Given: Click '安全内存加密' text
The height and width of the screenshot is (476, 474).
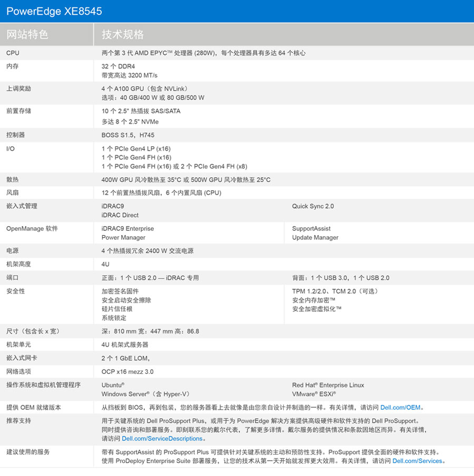Looking at the screenshot, I should [x=313, y=300].
